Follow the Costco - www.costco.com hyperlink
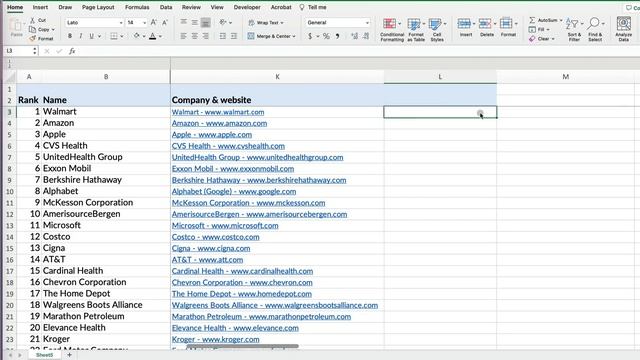640x360 pixels. [x=216, y=237]
